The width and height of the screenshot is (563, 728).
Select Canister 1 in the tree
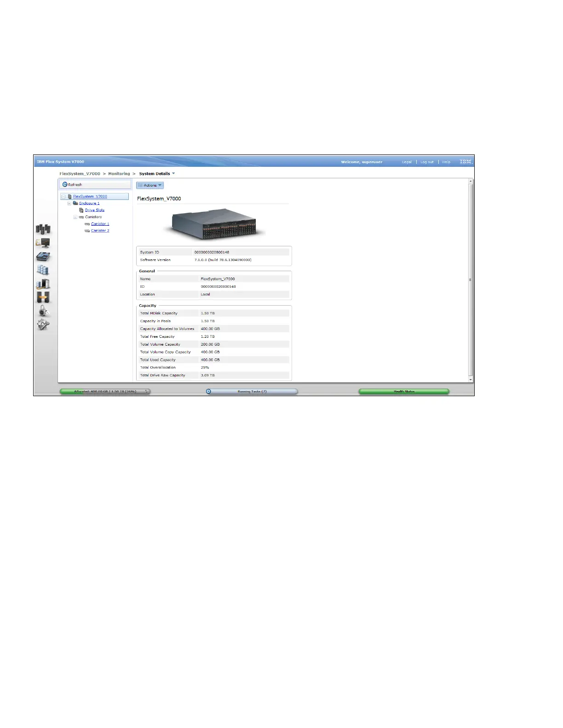coord(100,224)
